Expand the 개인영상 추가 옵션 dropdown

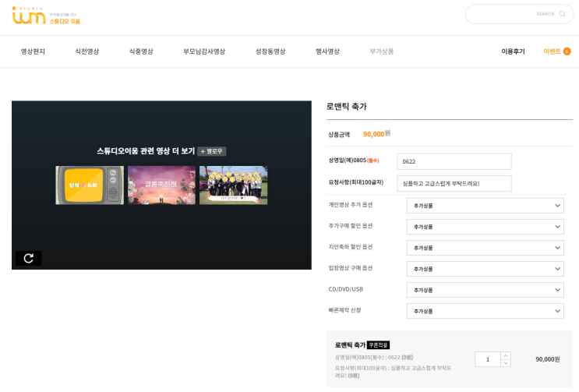click(485, 206)
